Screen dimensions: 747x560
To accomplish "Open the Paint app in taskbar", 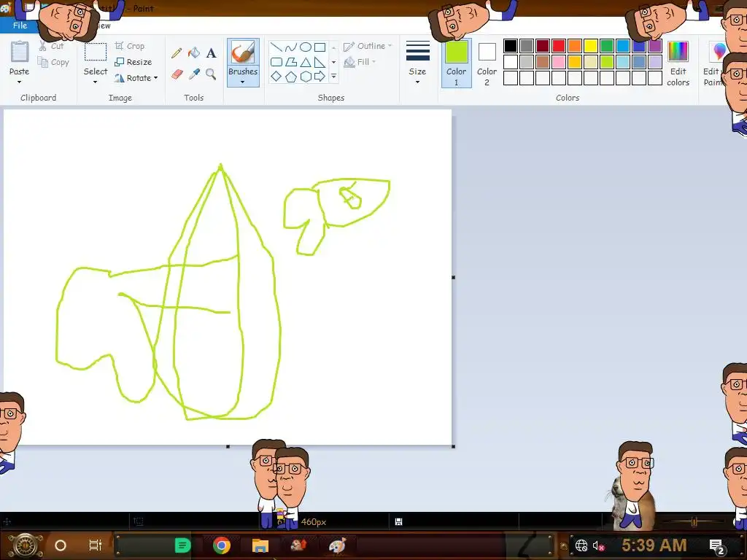I will click(337, 545).
